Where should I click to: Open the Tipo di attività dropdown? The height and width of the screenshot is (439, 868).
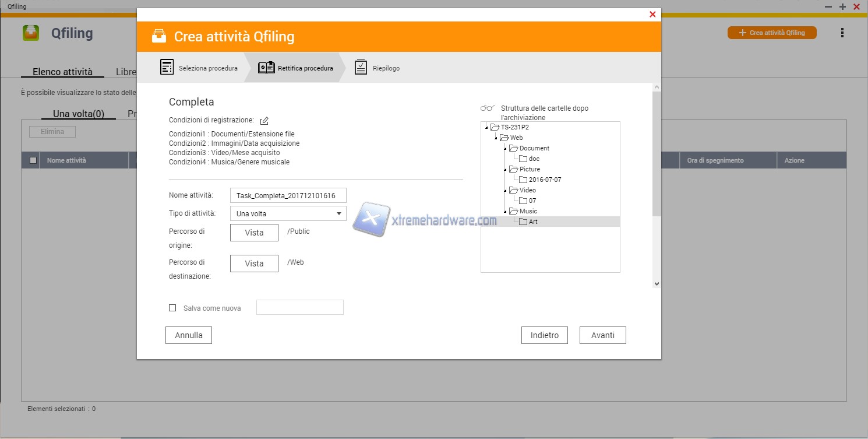(288, 214)
